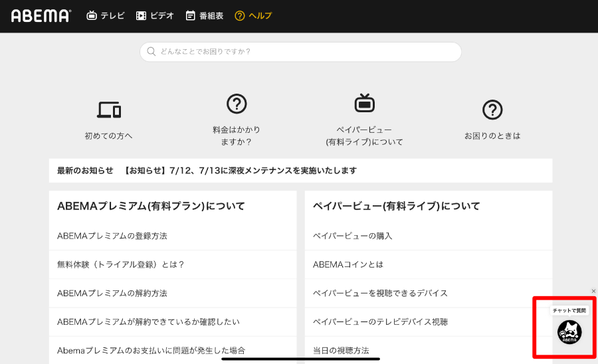Open the 料金はかかりますか？ link

tap(237, 136)
